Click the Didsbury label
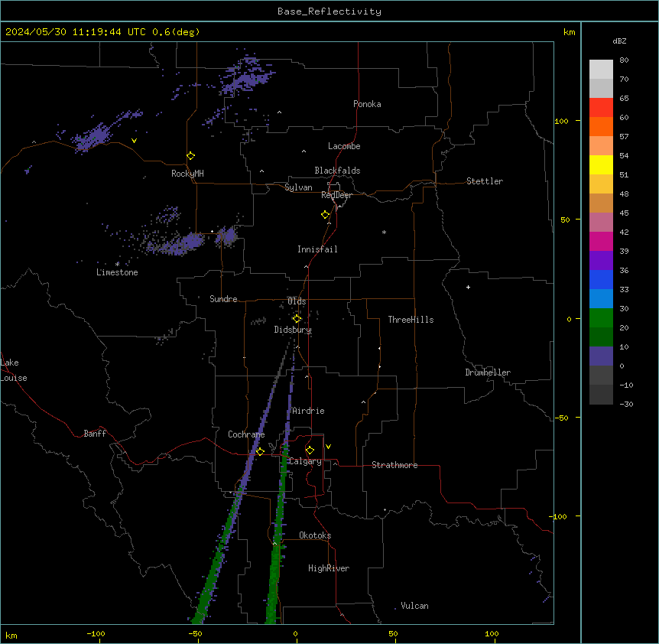659x644 pixels. pos(293,330)
